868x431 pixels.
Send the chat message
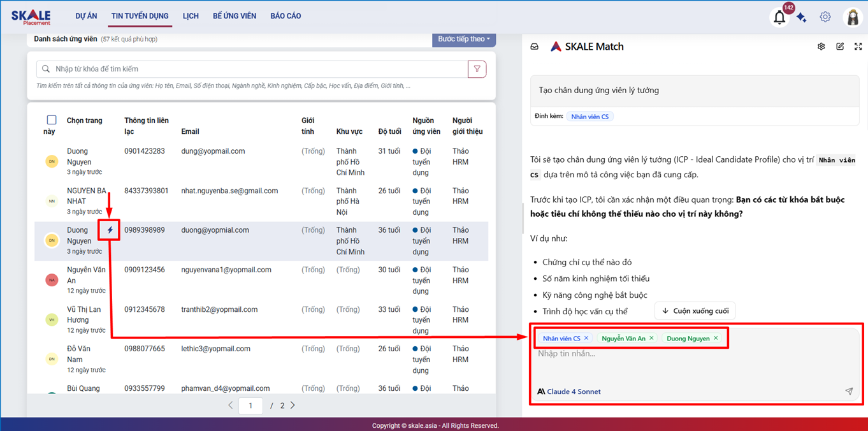pos(849,391)
